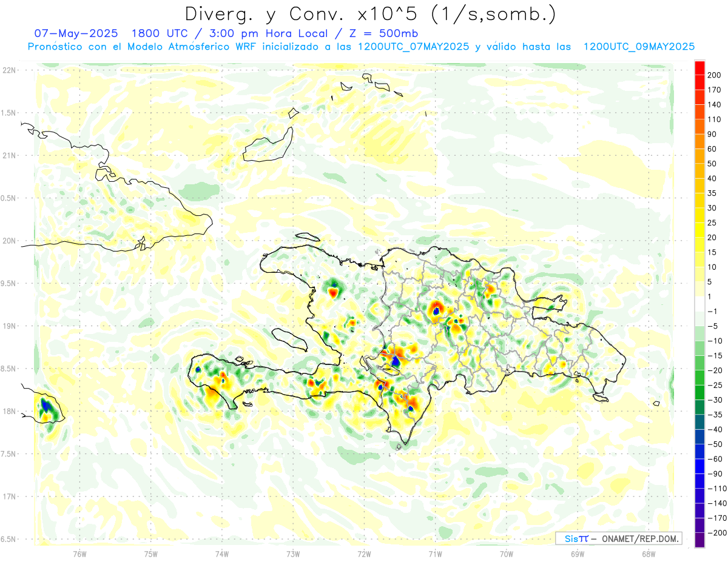Click the colorbar value 110

[713, 119]
